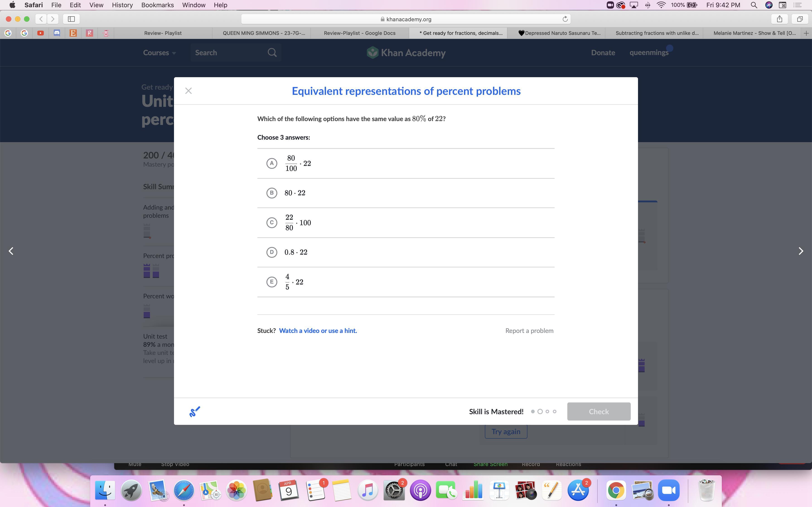The height and width of the screenshot is (507, 812).
Task: Reload the page in Safari
Action: click(565, 19)
